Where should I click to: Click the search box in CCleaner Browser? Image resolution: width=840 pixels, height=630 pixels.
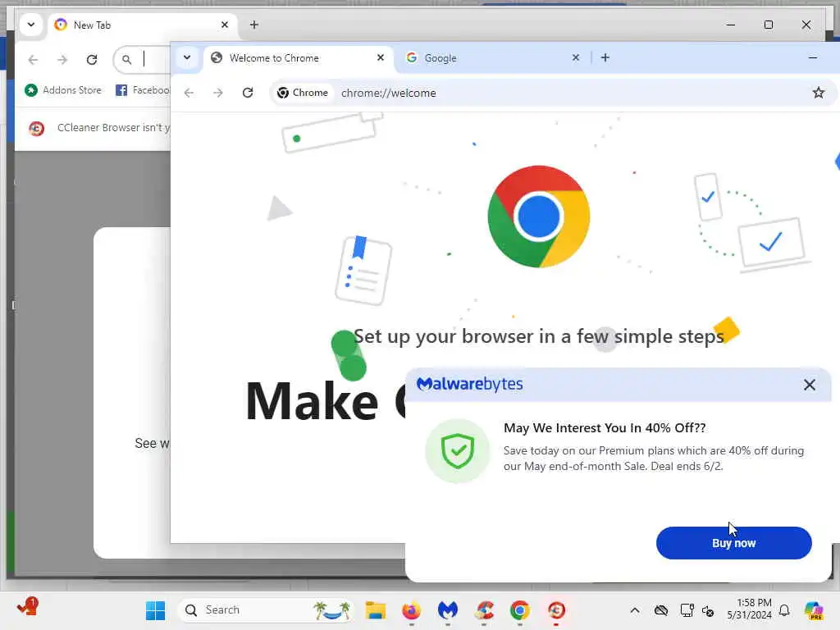coord(142,59)
